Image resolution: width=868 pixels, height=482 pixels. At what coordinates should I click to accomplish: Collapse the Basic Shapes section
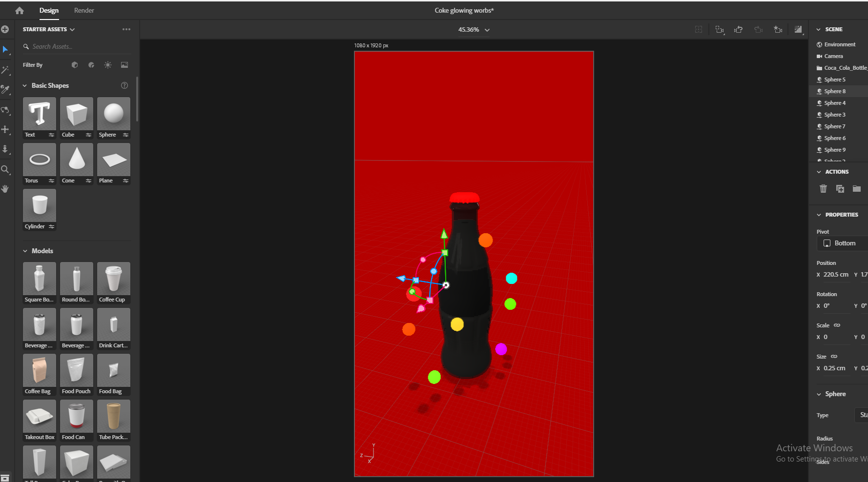[25, 85]
